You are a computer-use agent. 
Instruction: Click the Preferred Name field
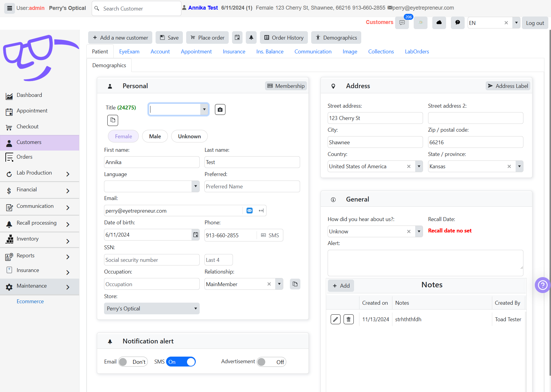point(252,186)
